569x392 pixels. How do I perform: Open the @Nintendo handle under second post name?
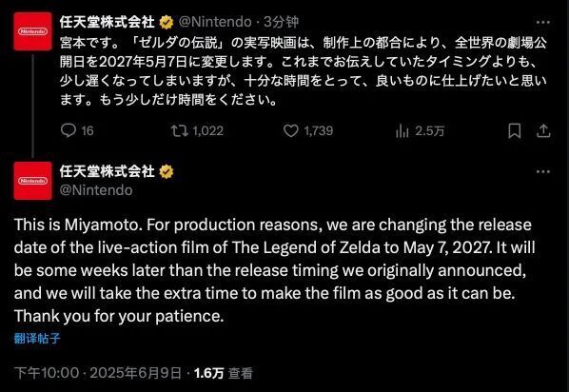click(x=96, y=190)
